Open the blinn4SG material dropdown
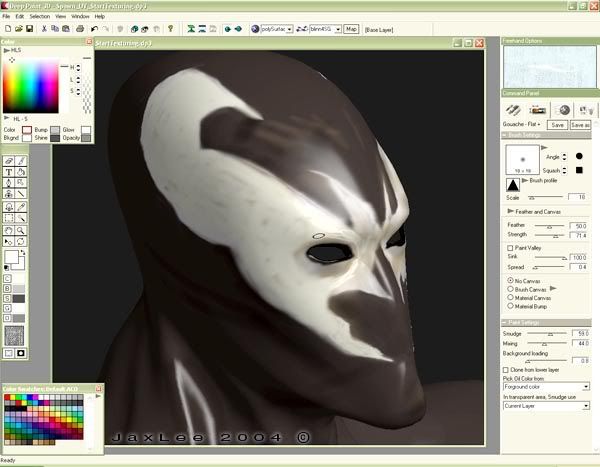Screen dimensions: 600x467 (x=338, y=29)
